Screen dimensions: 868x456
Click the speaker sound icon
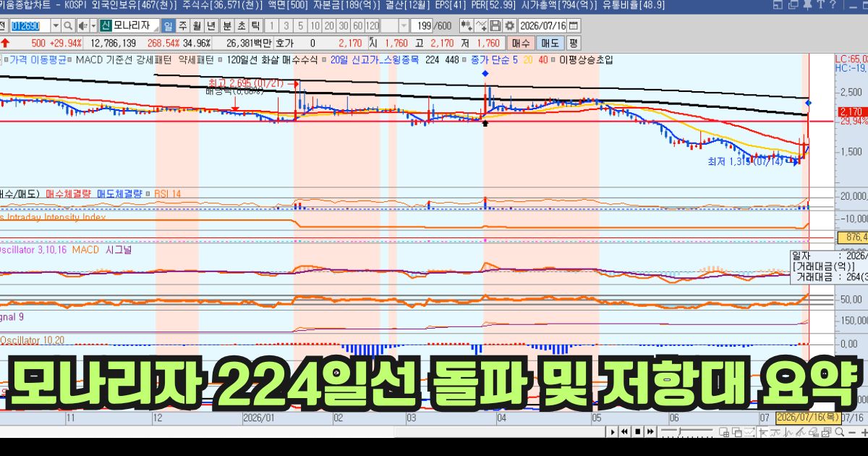pos(82,26)
